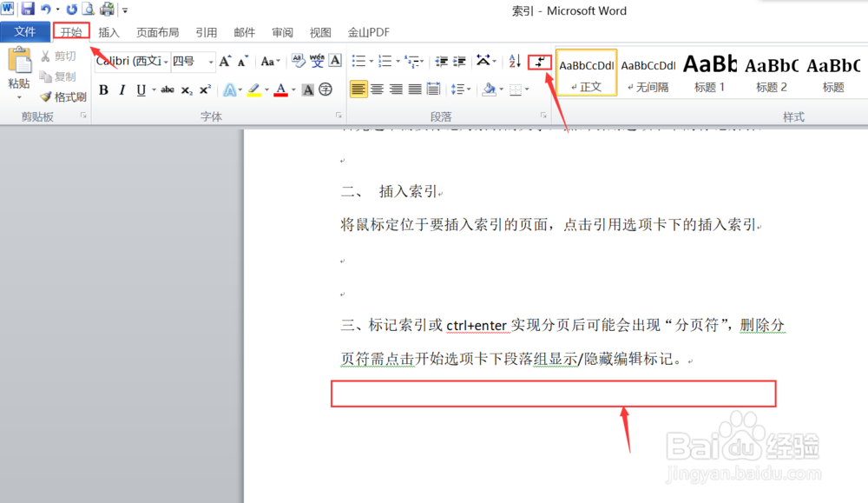
Task: Open the line spacing dropdown
Action: click(x=461, y=89)
